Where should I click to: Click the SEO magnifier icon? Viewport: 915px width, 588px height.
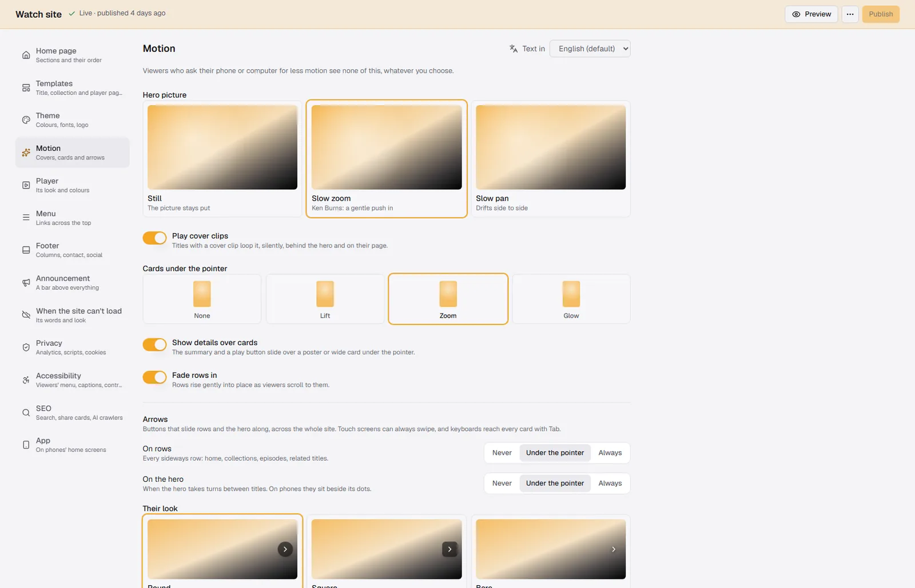pos(26,413)
